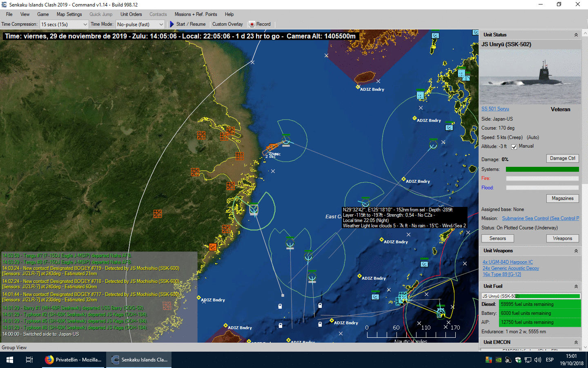Click the JS Unryū fuel level bar
The width and height of the screenshot is (588, 368).
click(531, 296)
